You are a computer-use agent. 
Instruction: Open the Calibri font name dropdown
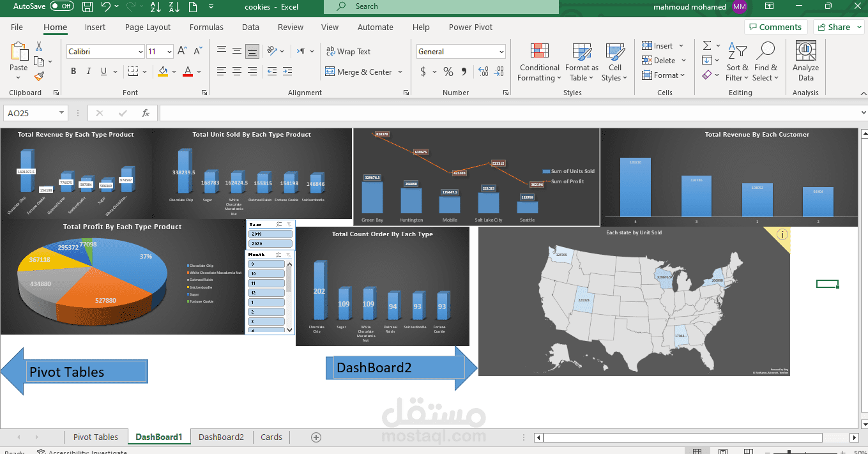[141, 52]
